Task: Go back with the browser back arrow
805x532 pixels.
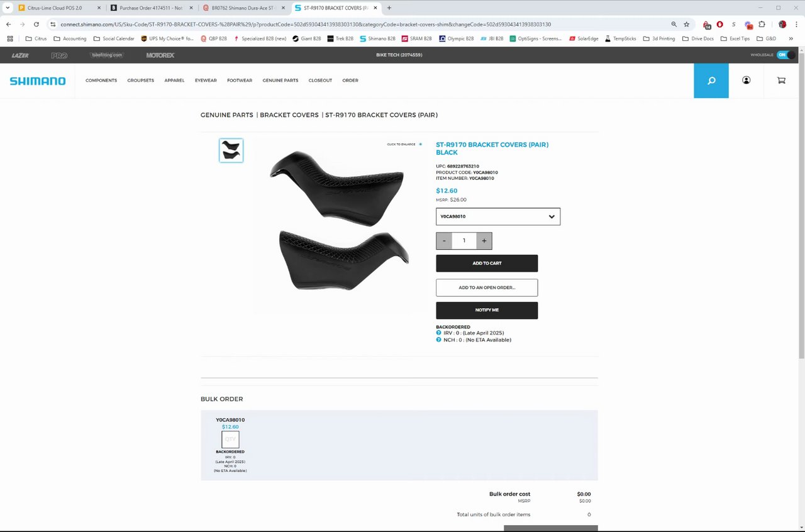Action: point(9,24)
